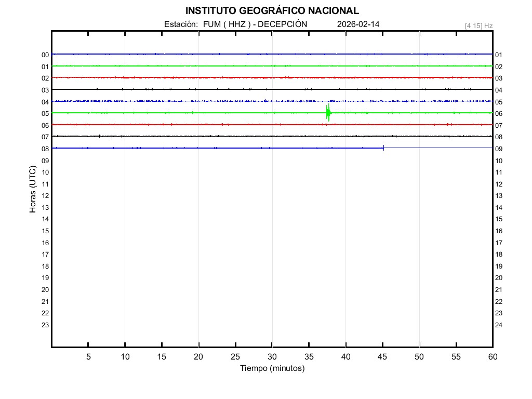
Task: Select the station label FUM ( HHZ ) - DECEPCIÓN
Action: 255,24
